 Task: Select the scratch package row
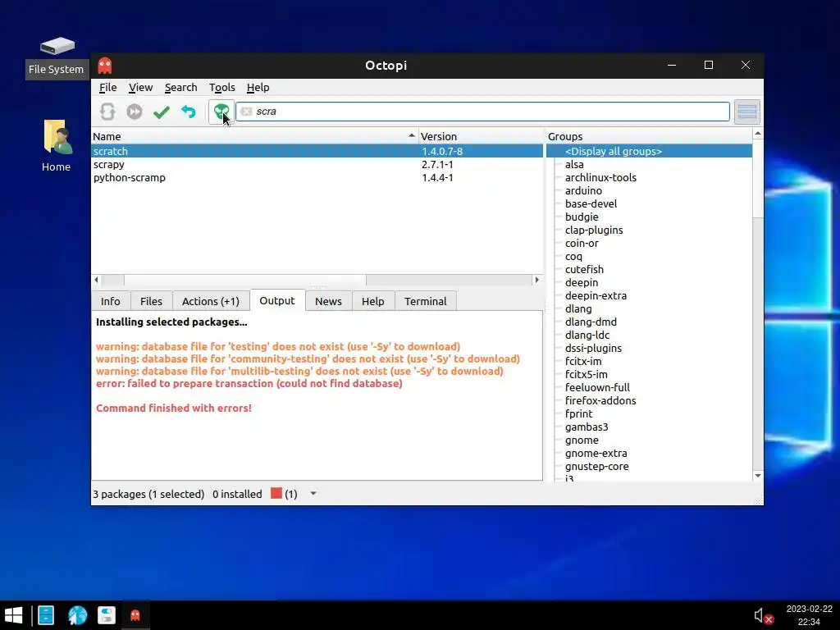pyautogui.click(x=317, y=151)
